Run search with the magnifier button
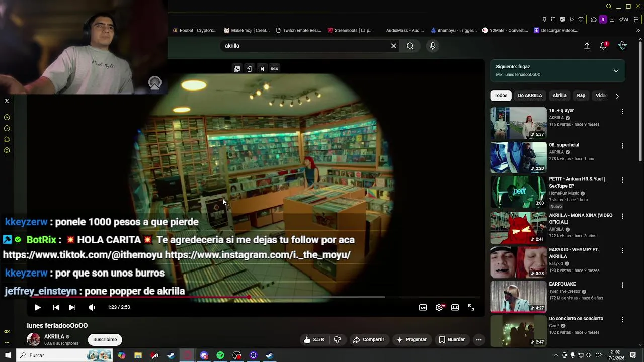644x362 pixels. (x=410, y=46)
